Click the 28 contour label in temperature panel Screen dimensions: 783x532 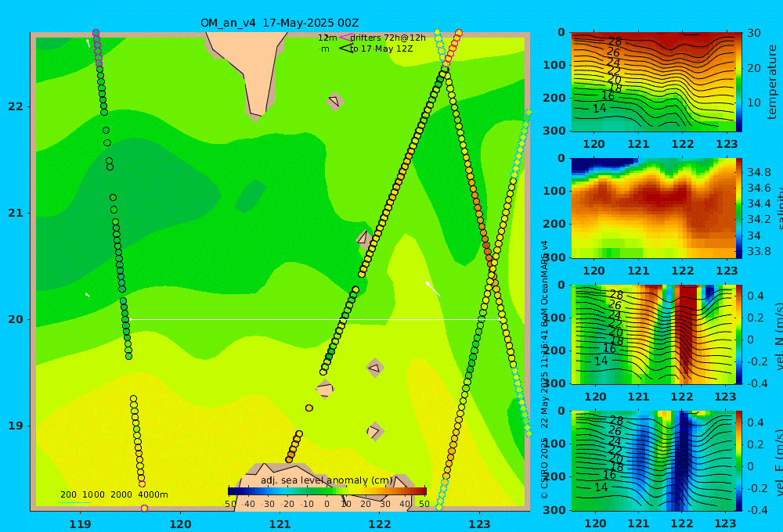coord(615,41)
